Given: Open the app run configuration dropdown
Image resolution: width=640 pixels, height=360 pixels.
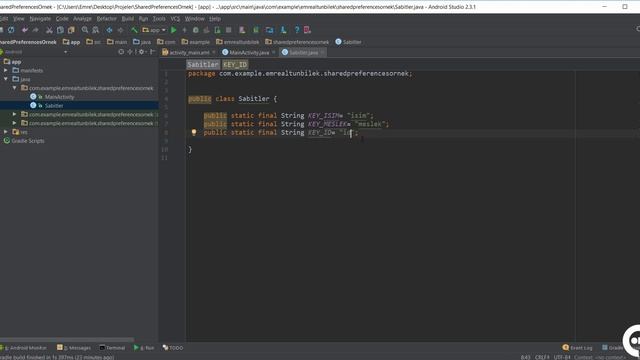Looking at the screenshot, I should coord(154,30).
